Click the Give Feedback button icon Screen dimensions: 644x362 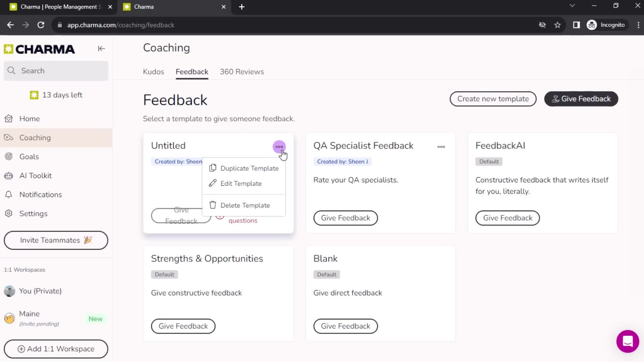[x=556, y=99]
